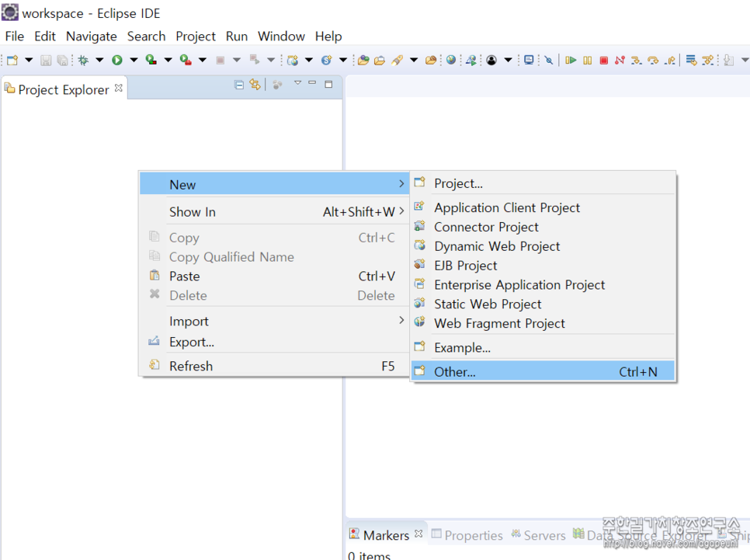This screenshot has width=750, height=560.
Task: Click the debug Disconnect icon
Action: 620,60
